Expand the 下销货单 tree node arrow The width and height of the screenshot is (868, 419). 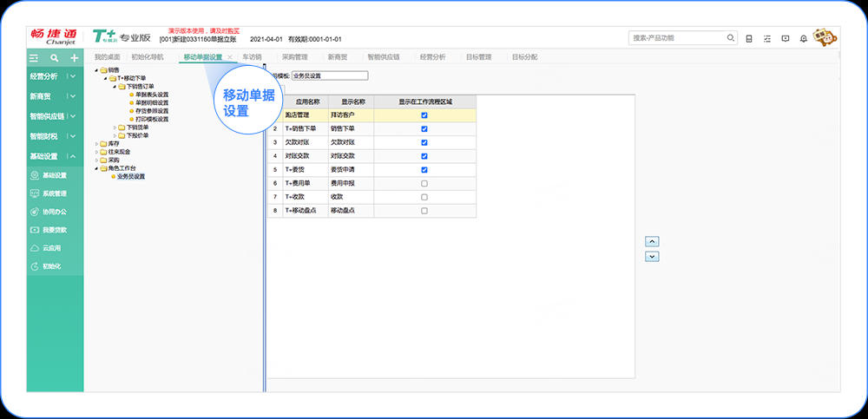coord(115,128)
